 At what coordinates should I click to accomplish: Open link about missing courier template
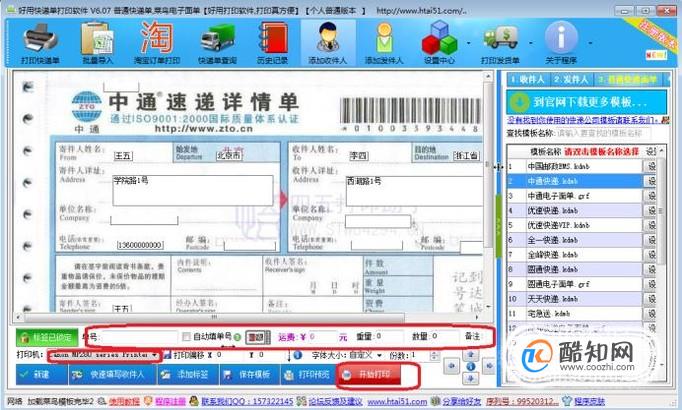pos(584,120)
